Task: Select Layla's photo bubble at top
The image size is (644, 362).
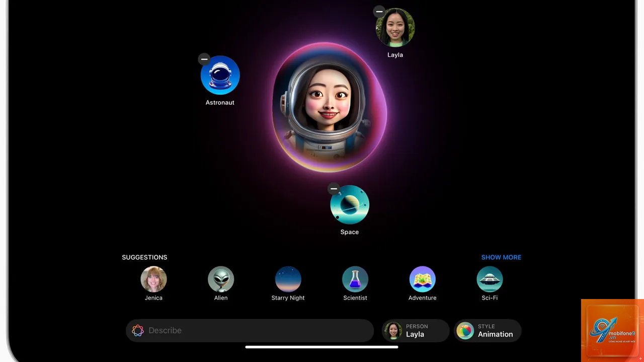Action: [x=395, y=28]
